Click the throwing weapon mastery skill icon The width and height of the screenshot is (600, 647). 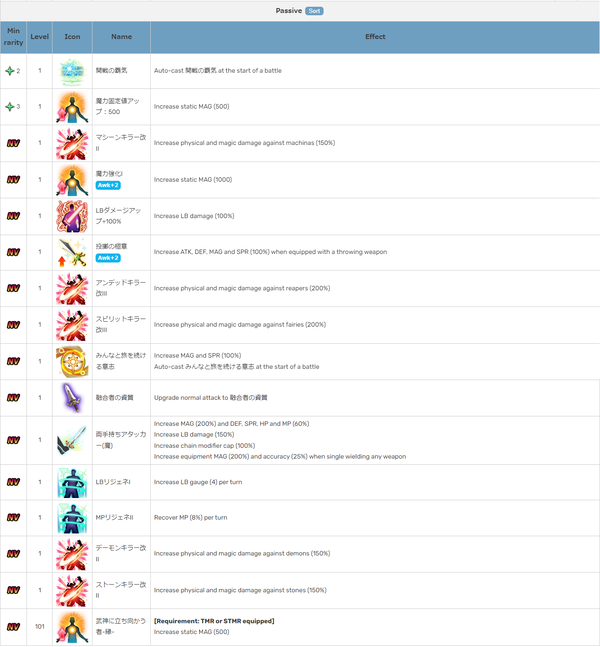(x=72, y=252)
